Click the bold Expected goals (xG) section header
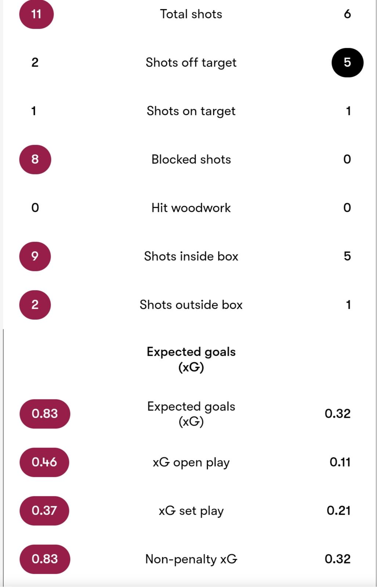377x588 pixels. point(191,359)
